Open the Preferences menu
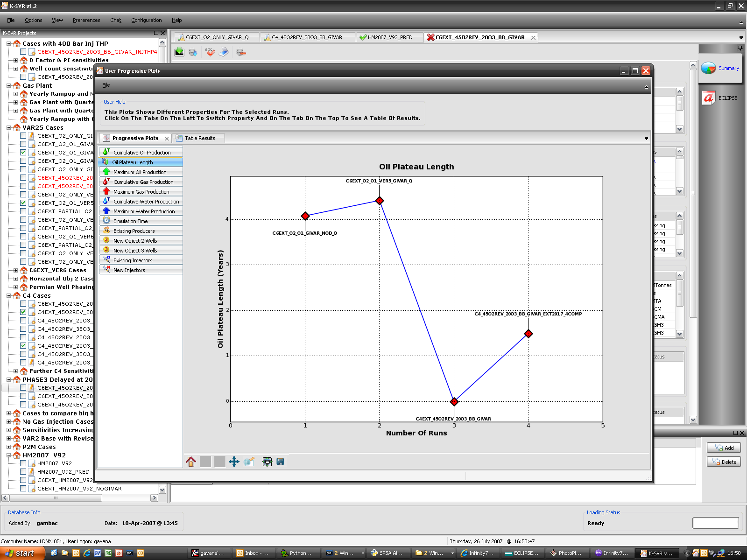Image resolution: width=747 pixels, height=560 pixels. [x=86, y=20]
